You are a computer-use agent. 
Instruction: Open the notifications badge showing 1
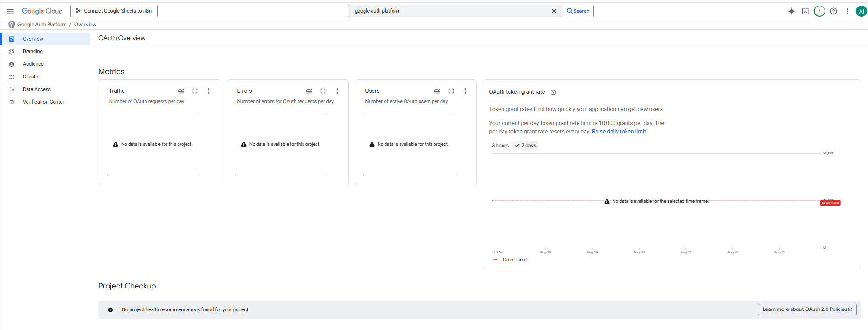pyautogui.click(x=820, y=11)
